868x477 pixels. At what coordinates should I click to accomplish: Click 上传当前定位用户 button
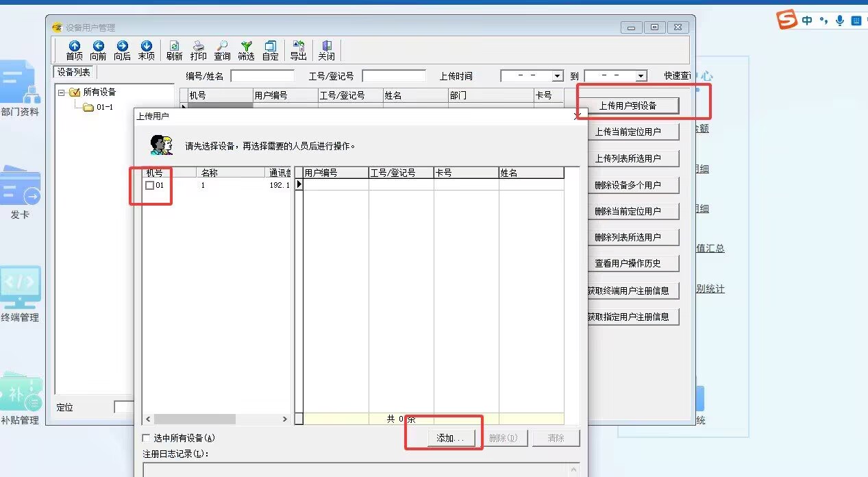click(628, 132)
